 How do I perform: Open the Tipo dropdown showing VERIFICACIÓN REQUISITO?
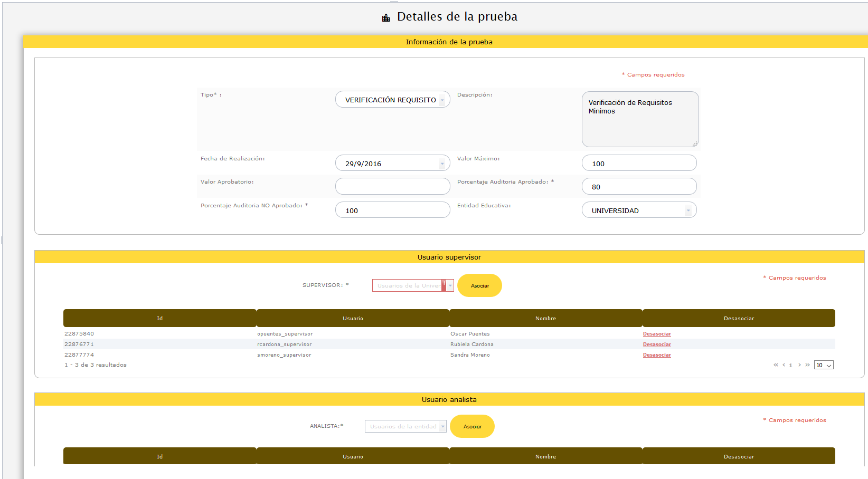coord(392,100)
